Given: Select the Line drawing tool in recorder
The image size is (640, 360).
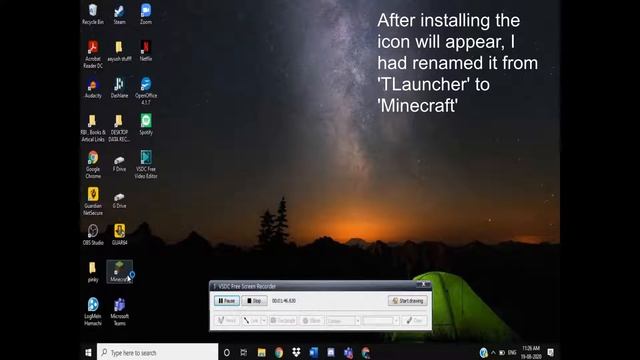Looking at the screenshot, I should pyautogui.click(x=251, y=321).
